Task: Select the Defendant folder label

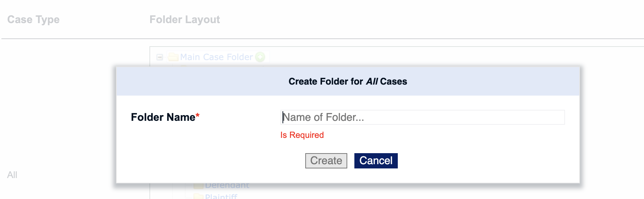Action: coord(227,186)
